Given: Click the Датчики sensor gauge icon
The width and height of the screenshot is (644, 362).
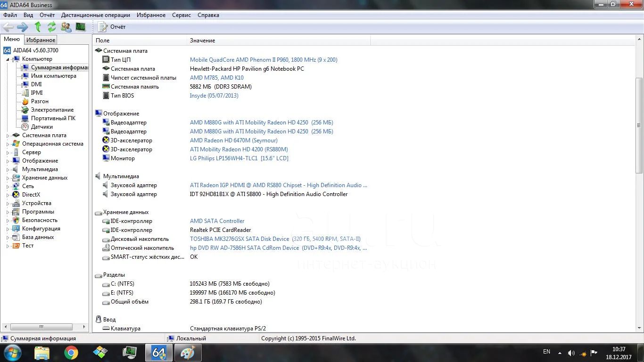Looking at the screenshot, I should pos(25,127).
